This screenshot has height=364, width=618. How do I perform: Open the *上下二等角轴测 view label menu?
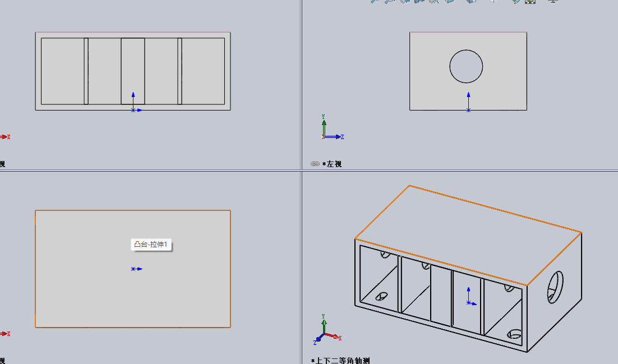342,360
